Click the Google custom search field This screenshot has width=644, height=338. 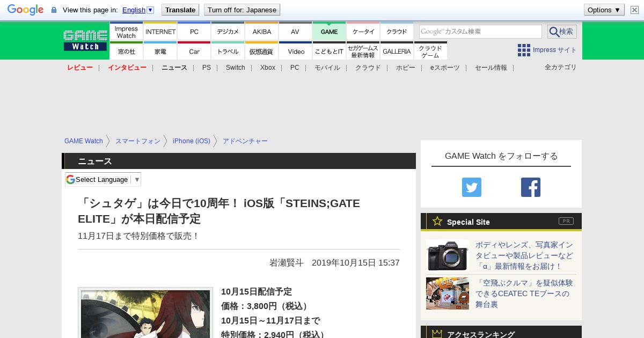click(x=480, y=32)
